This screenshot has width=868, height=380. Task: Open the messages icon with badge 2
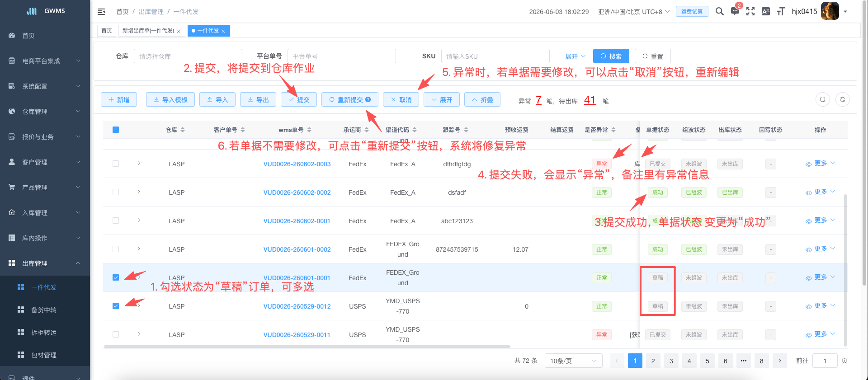735,11
